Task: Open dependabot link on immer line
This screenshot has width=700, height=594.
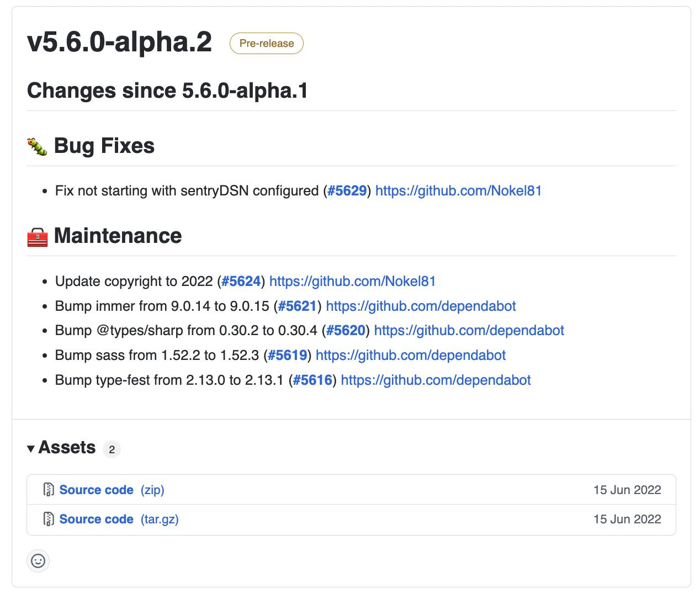Action: (421, 306)
